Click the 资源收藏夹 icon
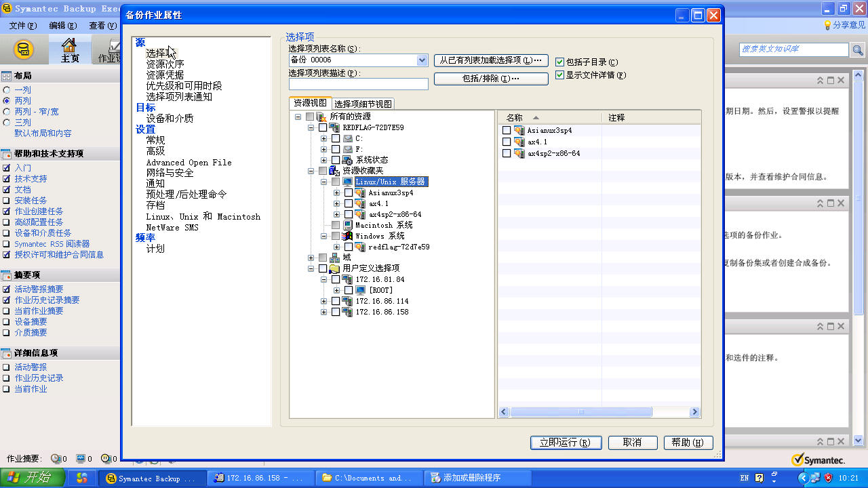Viewport: 868px width, 488px height. click(335, 171)
